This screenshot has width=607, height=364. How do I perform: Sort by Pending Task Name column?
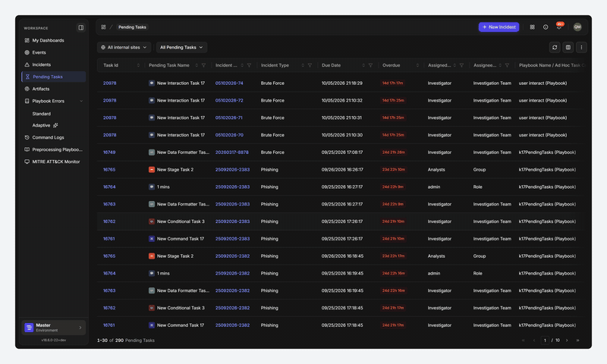[x=197, y=65]
